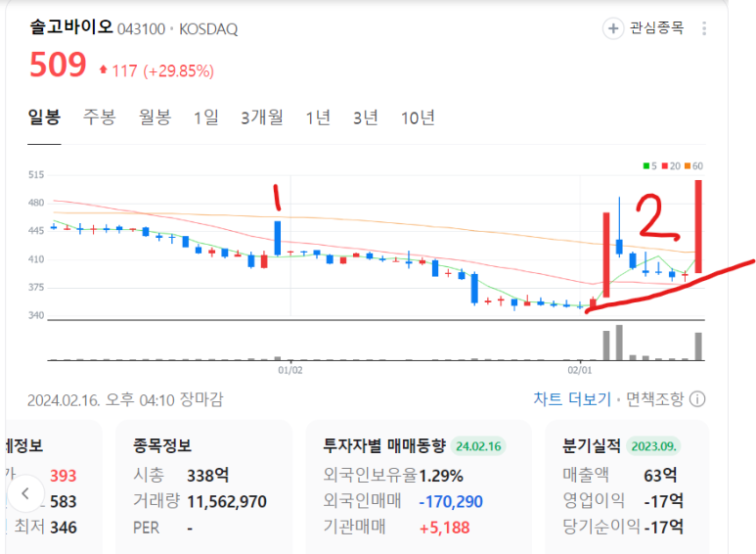
Task: Open the three-dot more options menu
Action: [704, 28]
